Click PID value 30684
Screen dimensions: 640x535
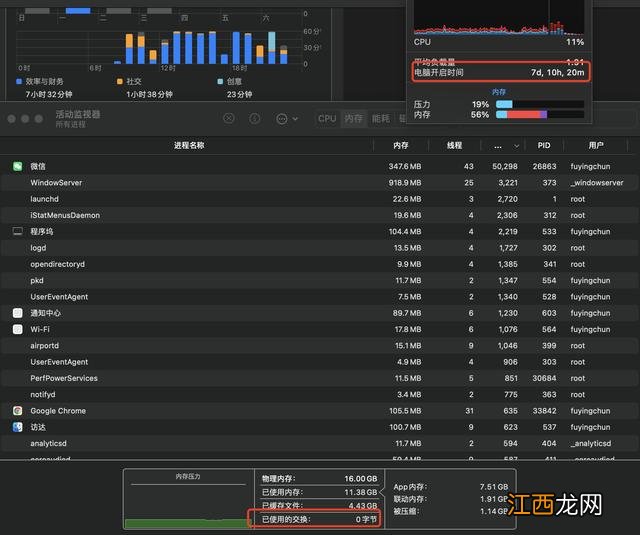[544, 378]
